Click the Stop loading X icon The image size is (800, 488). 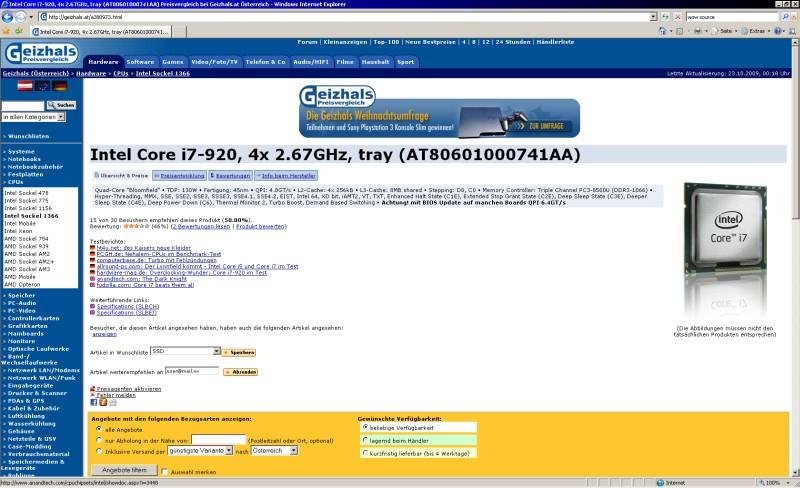pos(678,17)
